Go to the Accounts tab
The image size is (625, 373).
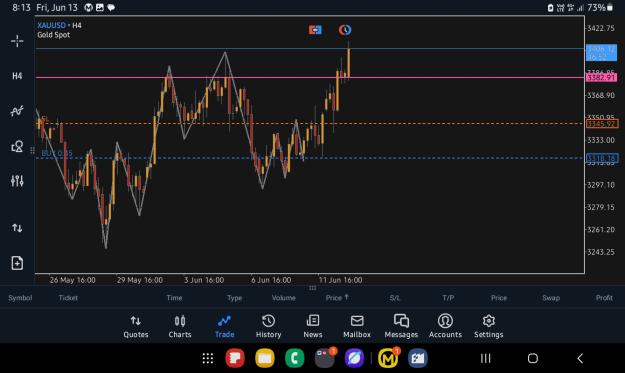coord(445,327)
